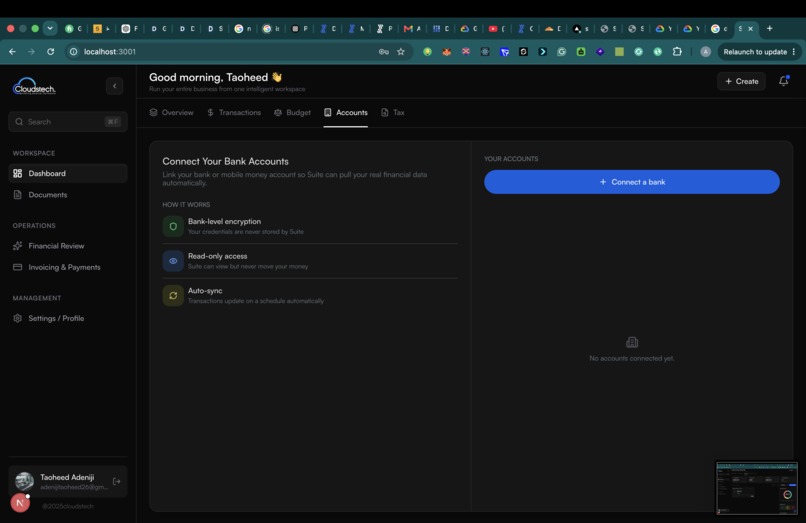The width and height of the screenshot is (806, 523).
Task: Reload the page
Action: (x=50, y=51)
